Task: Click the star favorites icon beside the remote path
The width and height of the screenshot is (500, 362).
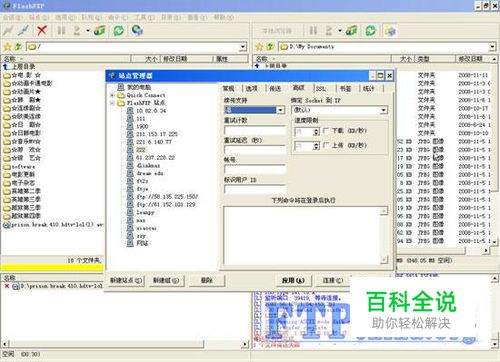Action: point(7,47)
